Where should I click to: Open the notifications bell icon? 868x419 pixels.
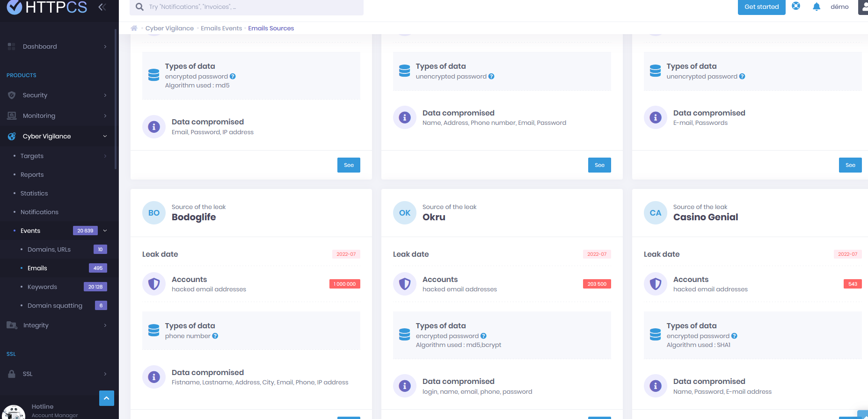pos(817,7)
